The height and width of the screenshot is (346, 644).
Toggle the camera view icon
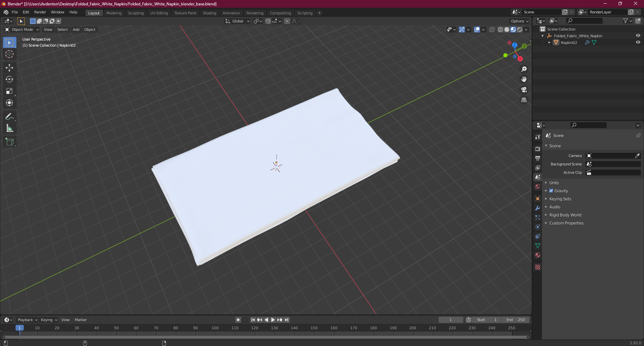[x=524, y=90]
